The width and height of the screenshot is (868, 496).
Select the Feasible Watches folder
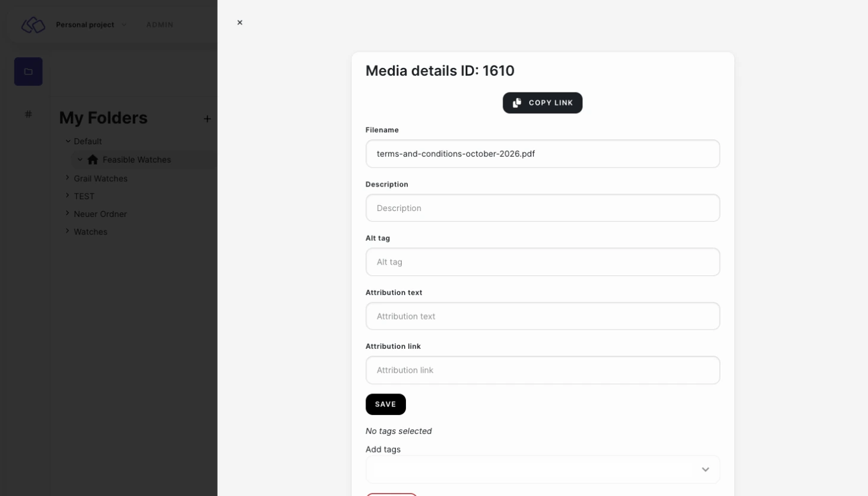pos(137,160)
